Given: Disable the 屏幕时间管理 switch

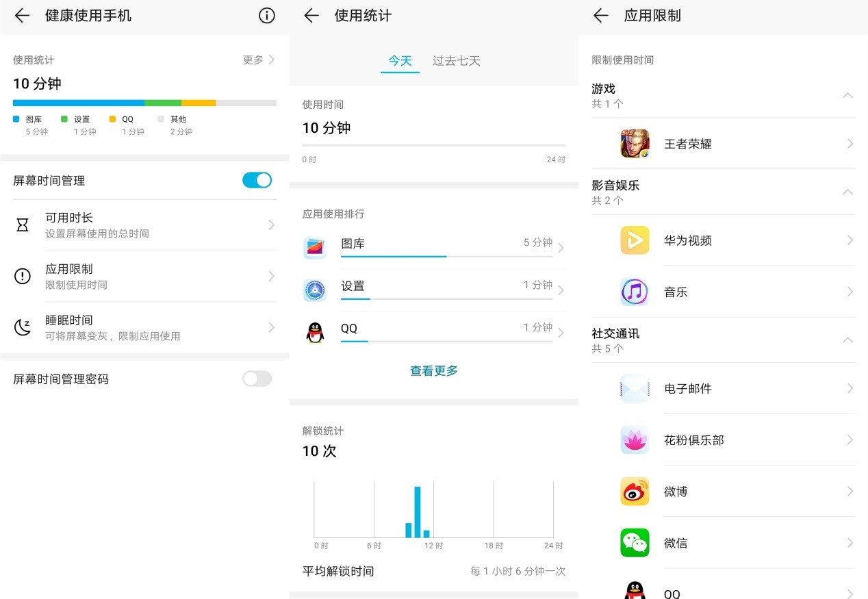Looking at the screenshot, I should point(257,180).
